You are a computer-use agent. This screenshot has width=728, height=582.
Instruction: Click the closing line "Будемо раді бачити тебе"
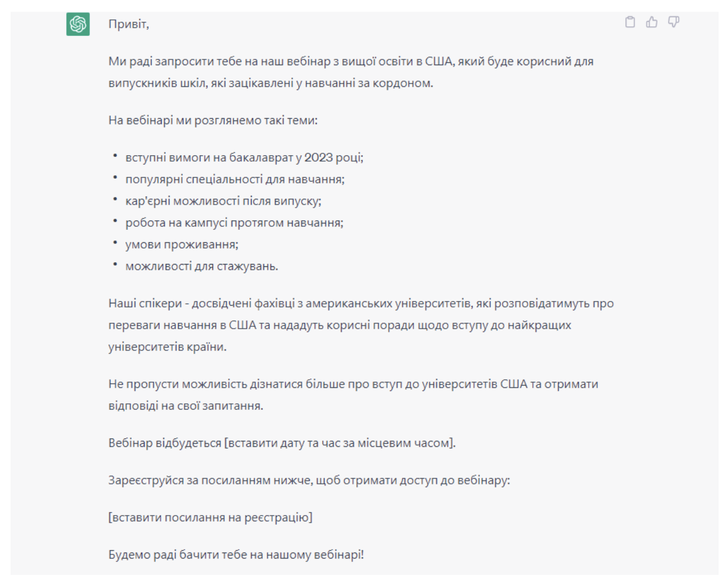point(236,554)
